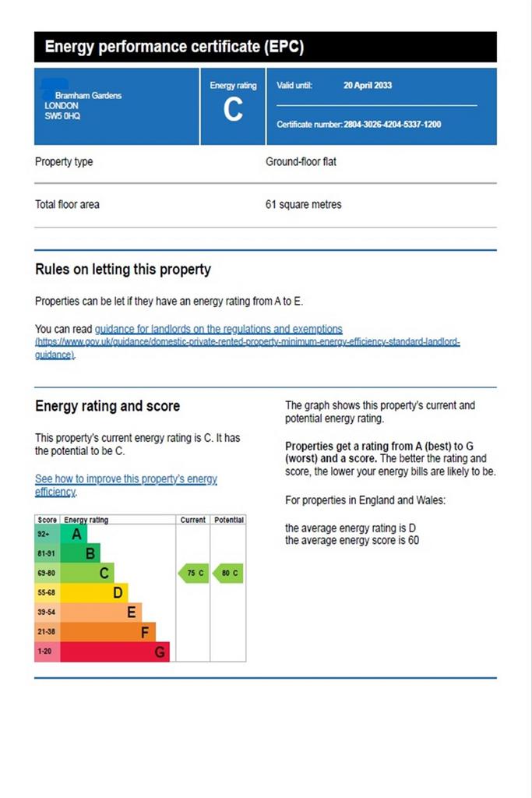Select the B rating bar

pos(80,553)
